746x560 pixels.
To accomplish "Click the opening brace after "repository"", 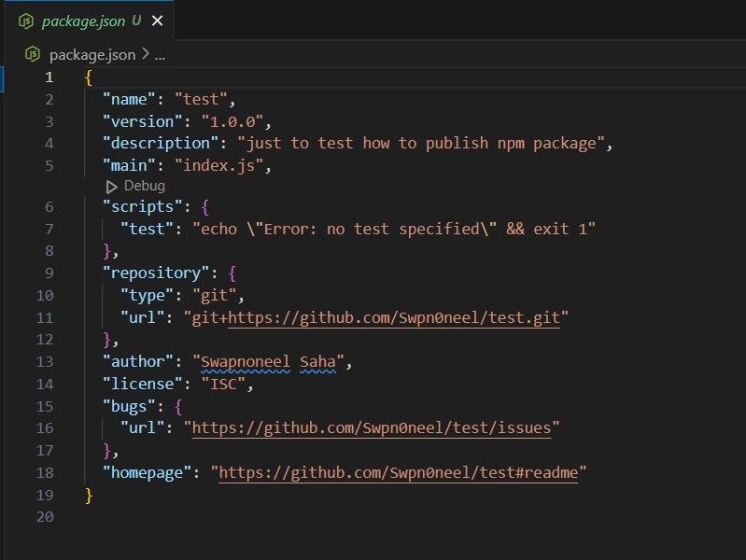I will tap(232, 273).
